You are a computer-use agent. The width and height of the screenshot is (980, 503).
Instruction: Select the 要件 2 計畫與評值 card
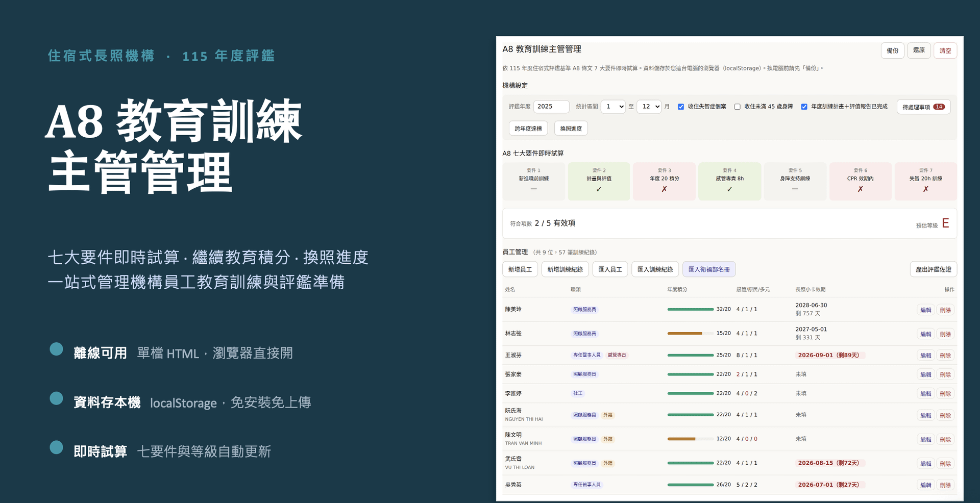click(599, 181)
